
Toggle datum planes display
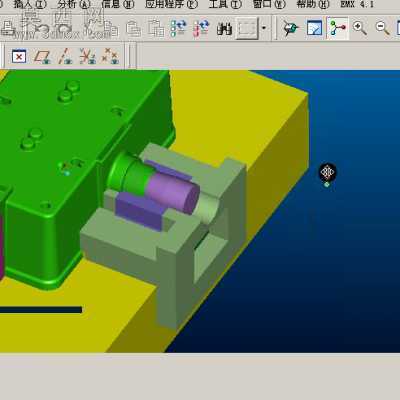(x=42, y=56)
